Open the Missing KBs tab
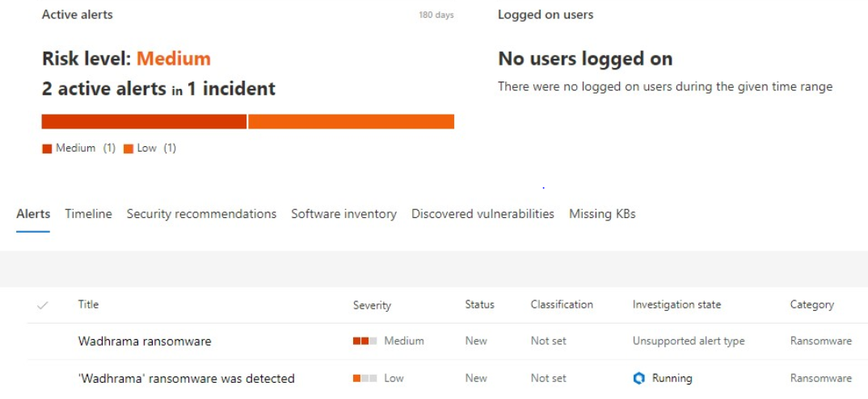 [x=602, y=214]
